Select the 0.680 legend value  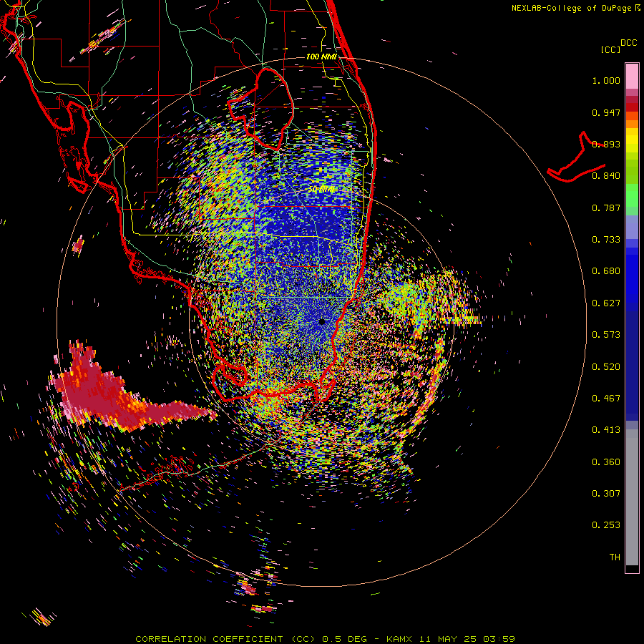[606, 271]
